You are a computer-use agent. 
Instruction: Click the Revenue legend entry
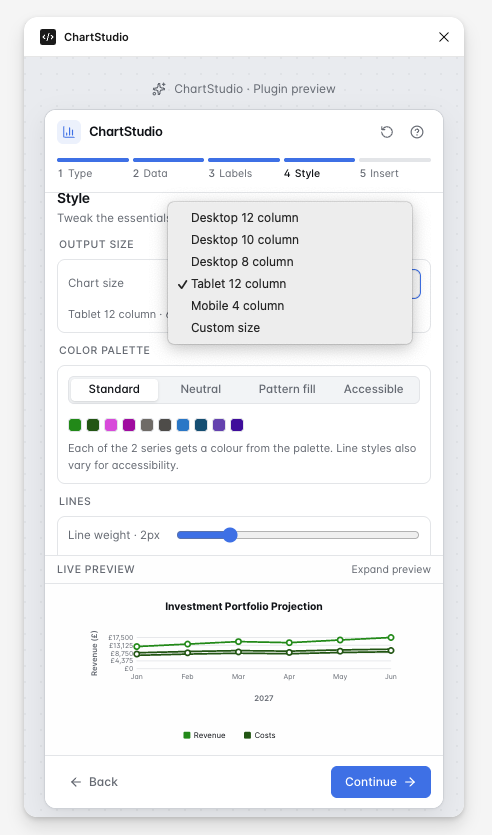click(204, 735)
